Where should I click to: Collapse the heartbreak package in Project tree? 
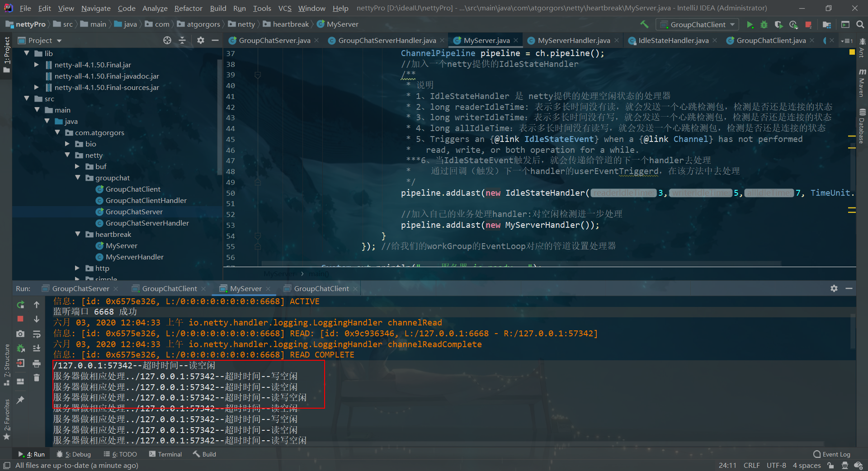(x=78, y=234)
